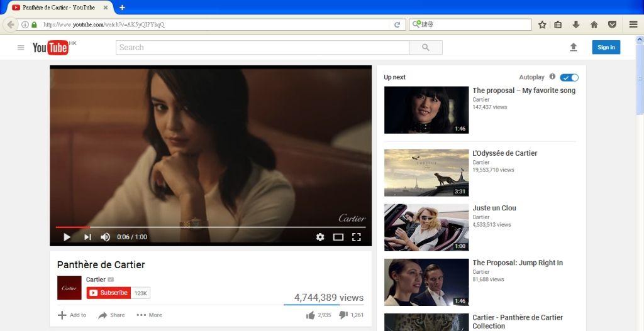Click the green padlock icon

tap(34, 24)
